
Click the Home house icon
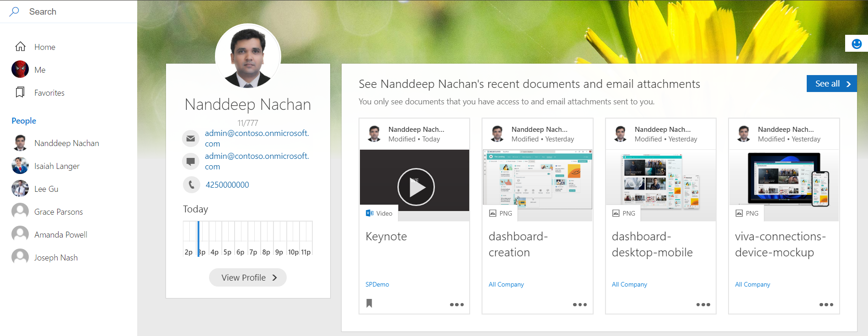click(20, 47)
